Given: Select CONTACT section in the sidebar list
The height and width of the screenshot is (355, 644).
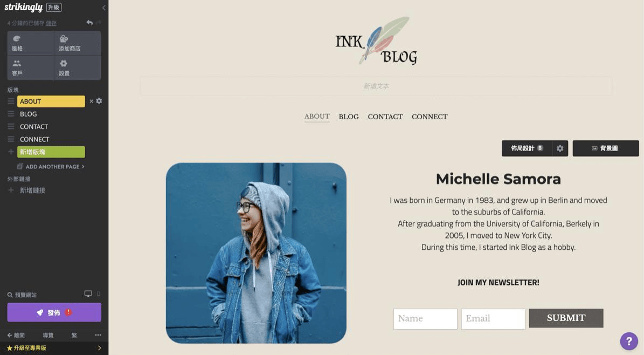Looking at the screenshot, I should pos(33,127).
